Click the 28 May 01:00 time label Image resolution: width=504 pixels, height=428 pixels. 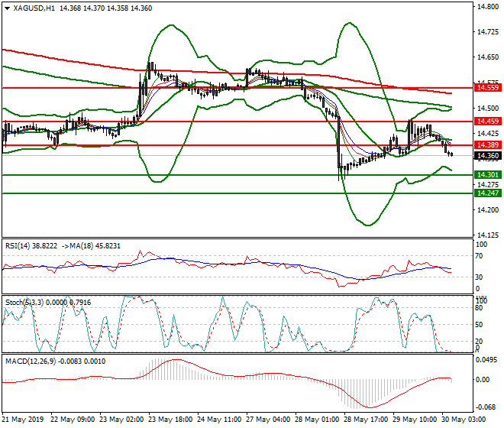click(317, 420)
